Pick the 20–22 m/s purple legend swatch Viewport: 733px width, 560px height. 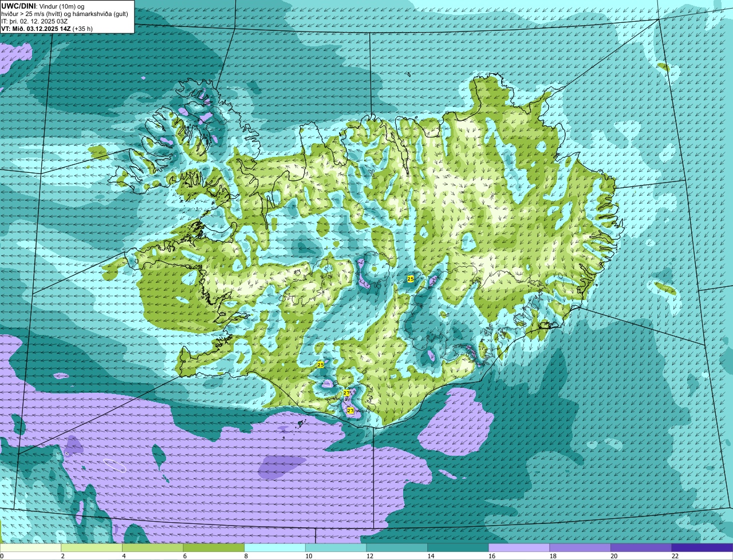click(x=641, y=547)
